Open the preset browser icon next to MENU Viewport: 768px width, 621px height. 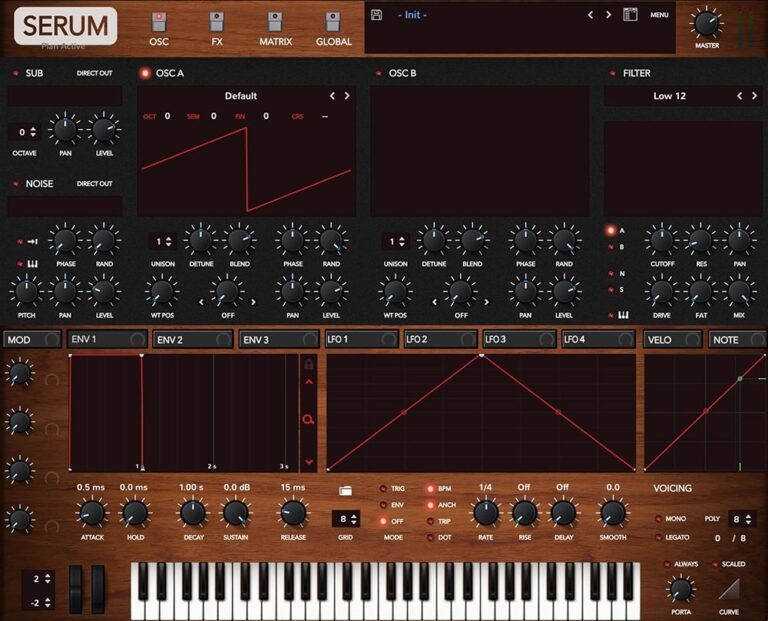[630, 15]
